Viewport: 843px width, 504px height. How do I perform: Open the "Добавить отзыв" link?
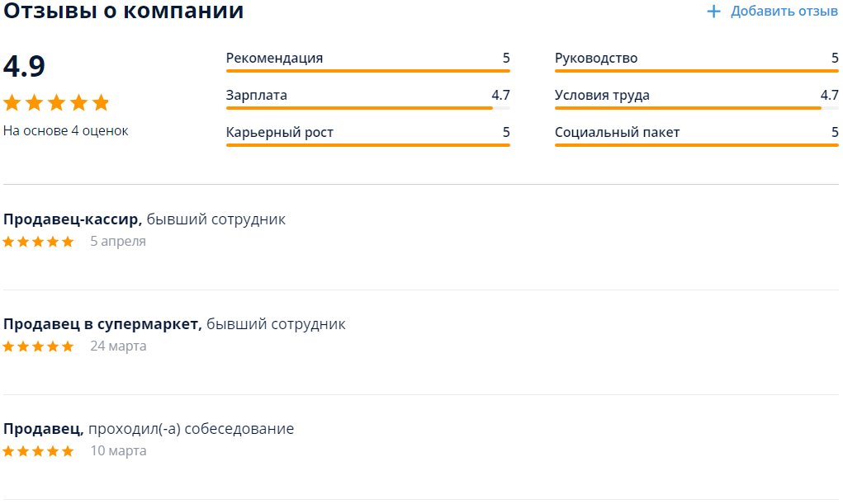click(x=784, y=12)
